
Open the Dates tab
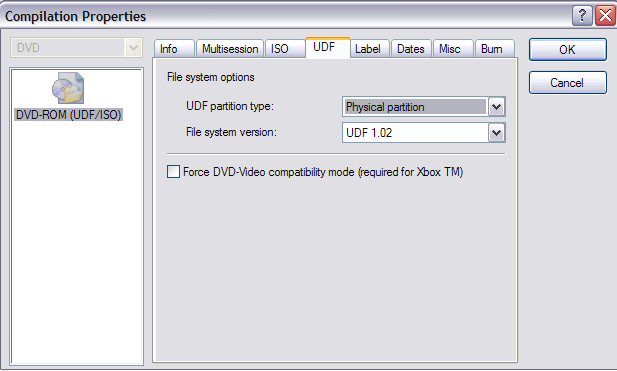click(x=411, y=49)
